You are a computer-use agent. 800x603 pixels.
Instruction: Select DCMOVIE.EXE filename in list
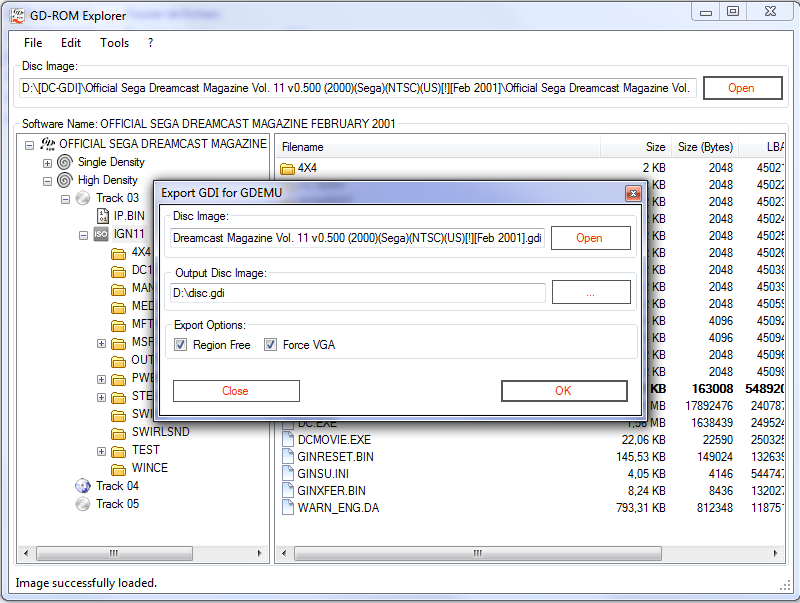coord(334,440)
